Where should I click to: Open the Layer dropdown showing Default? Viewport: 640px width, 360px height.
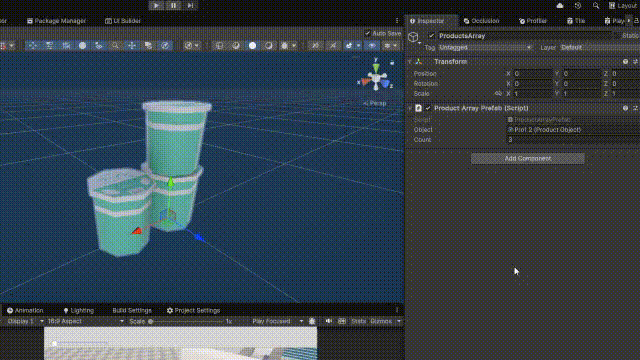click(599, 47)
